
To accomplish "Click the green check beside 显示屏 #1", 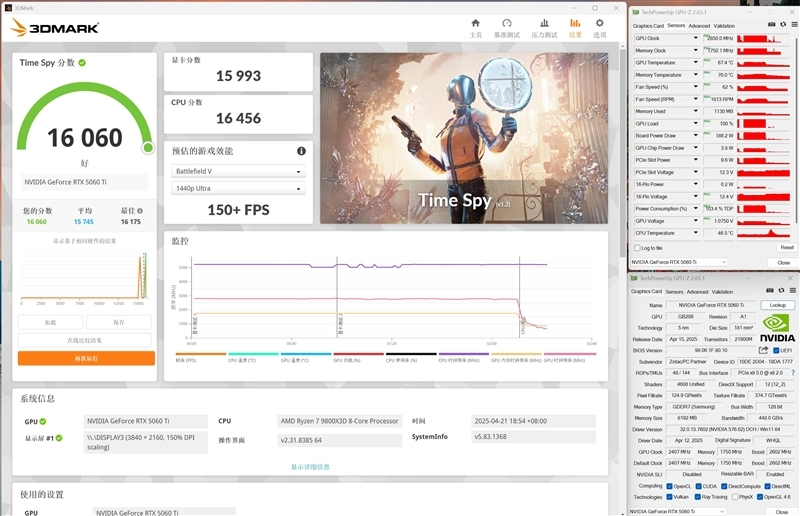I will pos(59,438).
